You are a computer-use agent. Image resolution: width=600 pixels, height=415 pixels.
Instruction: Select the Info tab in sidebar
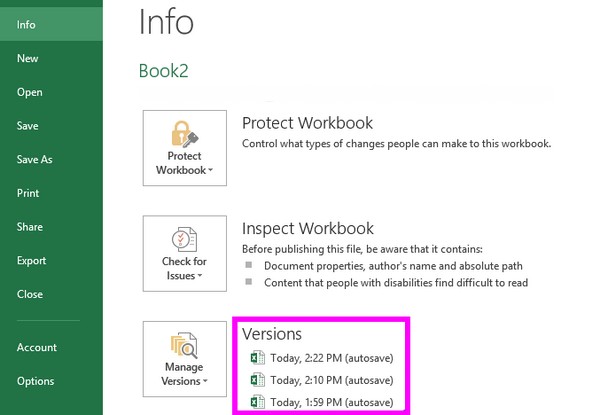pyautogui.click(x=26, y=24)
